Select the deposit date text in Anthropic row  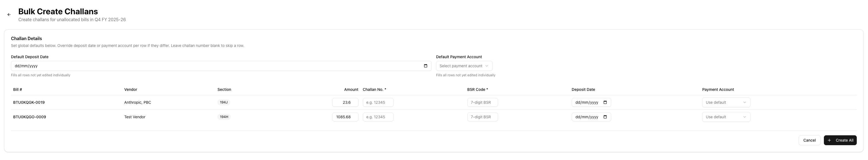point(587,102)
